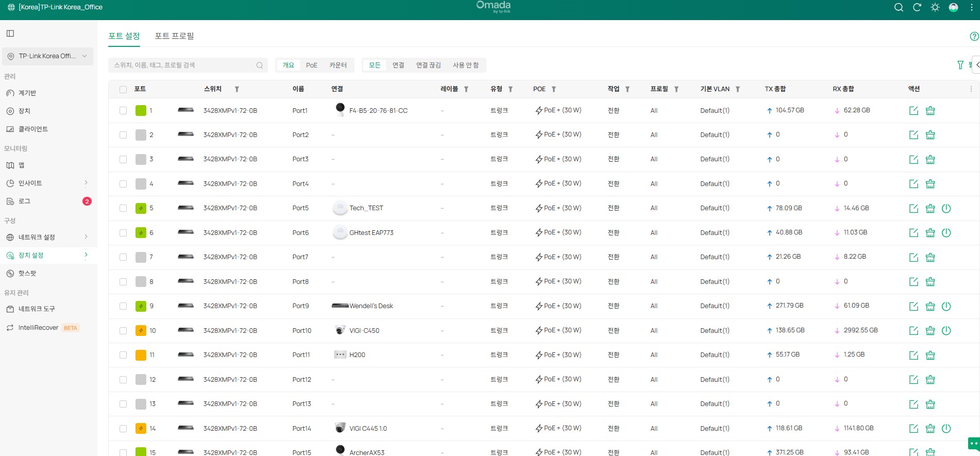Click green port 1 status square

click(x=141, y=110)
